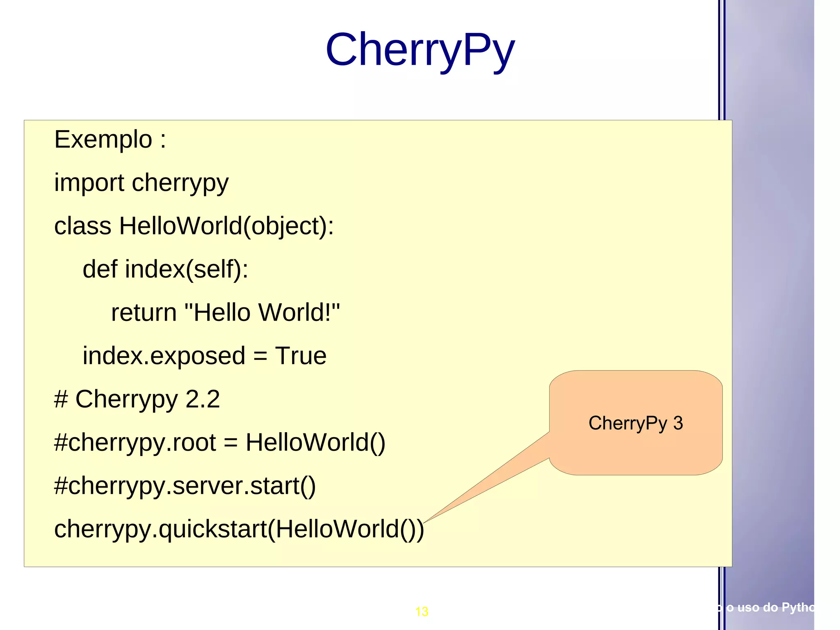840x630 pixels.
Task: Click the 'def index(self):' line
Action: 166,270
